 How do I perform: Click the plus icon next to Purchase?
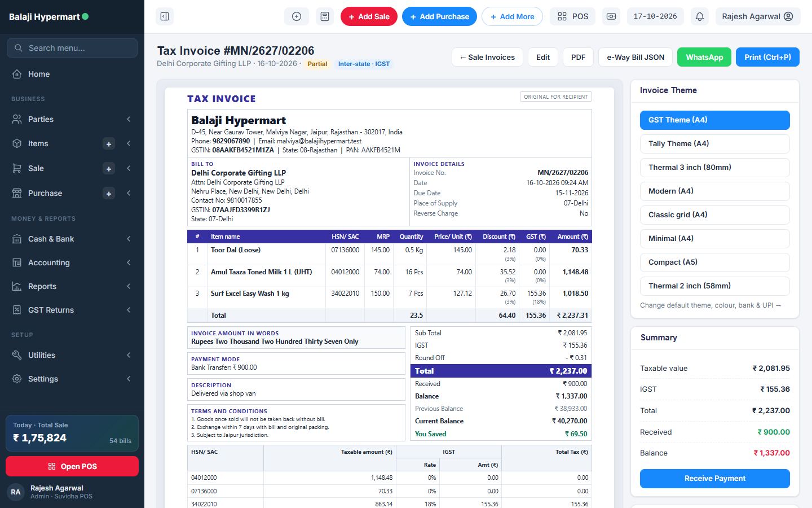coord(109,194)
